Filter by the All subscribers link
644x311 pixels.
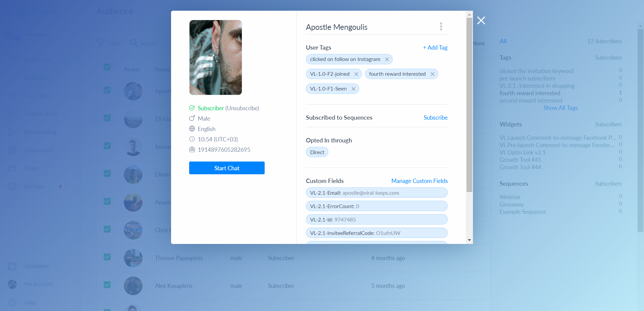[x=503, y=41]
